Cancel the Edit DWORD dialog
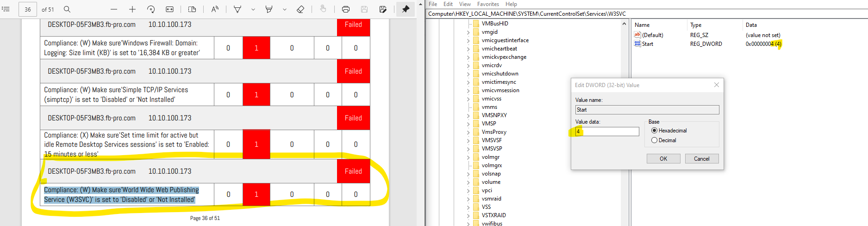868x226 pixels. 701,159
